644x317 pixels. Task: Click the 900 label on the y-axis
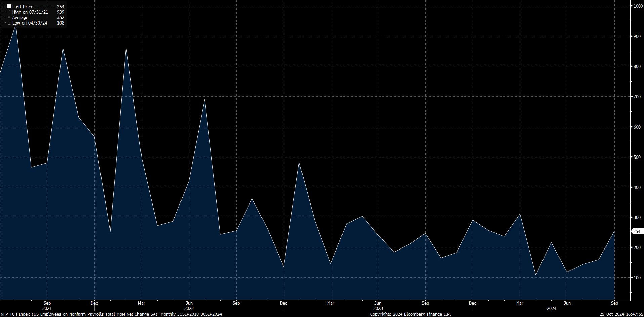coord(637,36)
